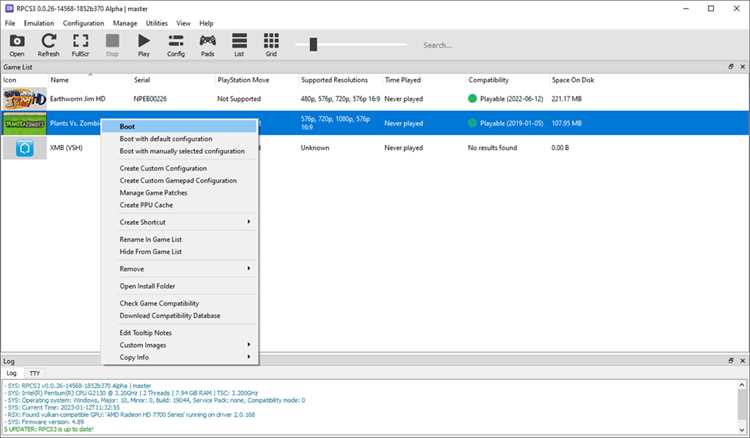Select Open Install Folder
This screenshot has width=750, height=438.
(x=180, y=286)
